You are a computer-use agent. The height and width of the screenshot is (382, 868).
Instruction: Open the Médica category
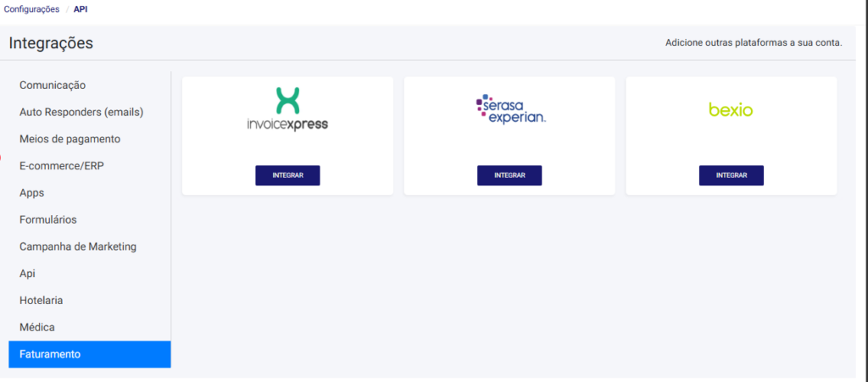(37, 327)
